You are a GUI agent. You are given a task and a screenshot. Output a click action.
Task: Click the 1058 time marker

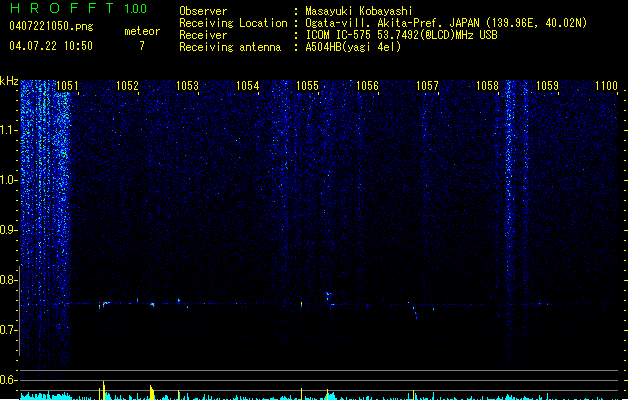pos(487,86)
